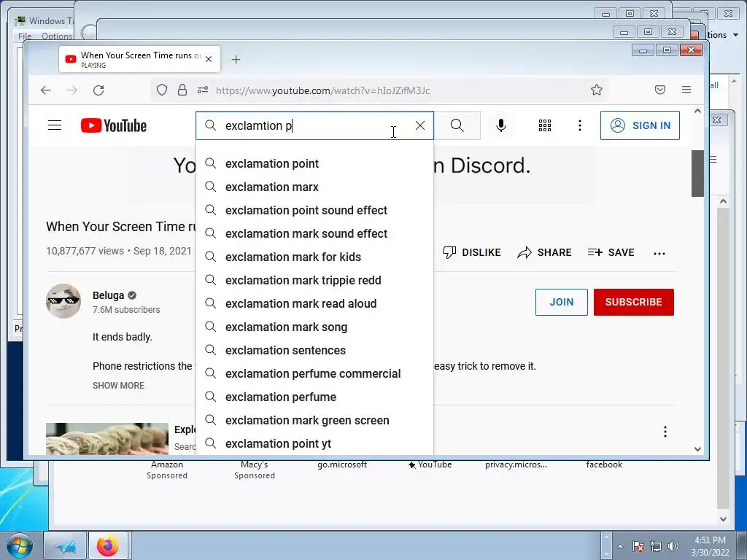
Task: Select suggestion "exclamation point sound effect"
Action: 314,210
